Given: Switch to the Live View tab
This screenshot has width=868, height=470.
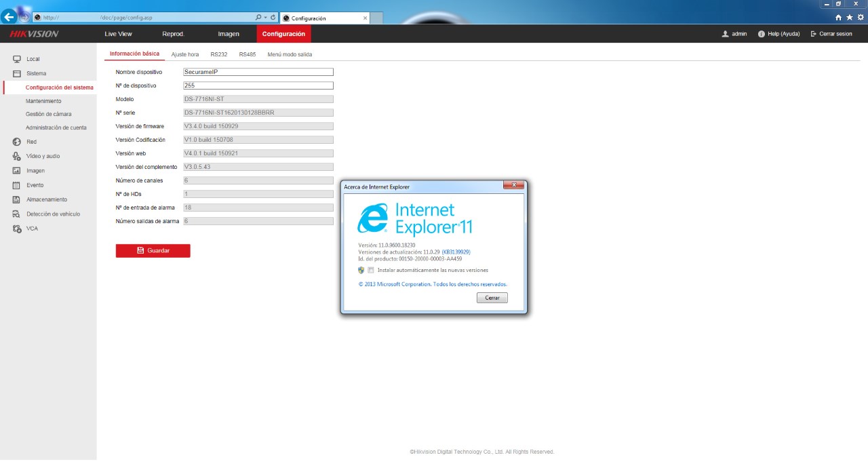Looking at the screenshot, I should 118,34.
